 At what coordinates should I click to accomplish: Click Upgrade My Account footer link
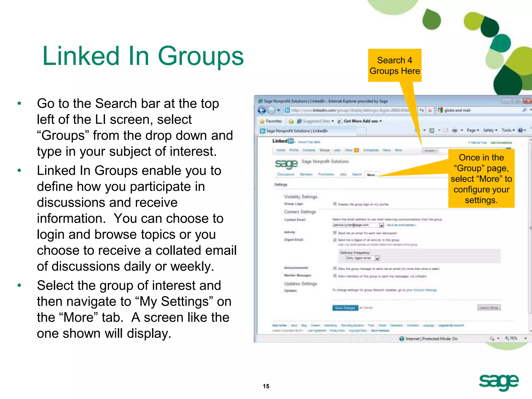click(x=451, y=325)
